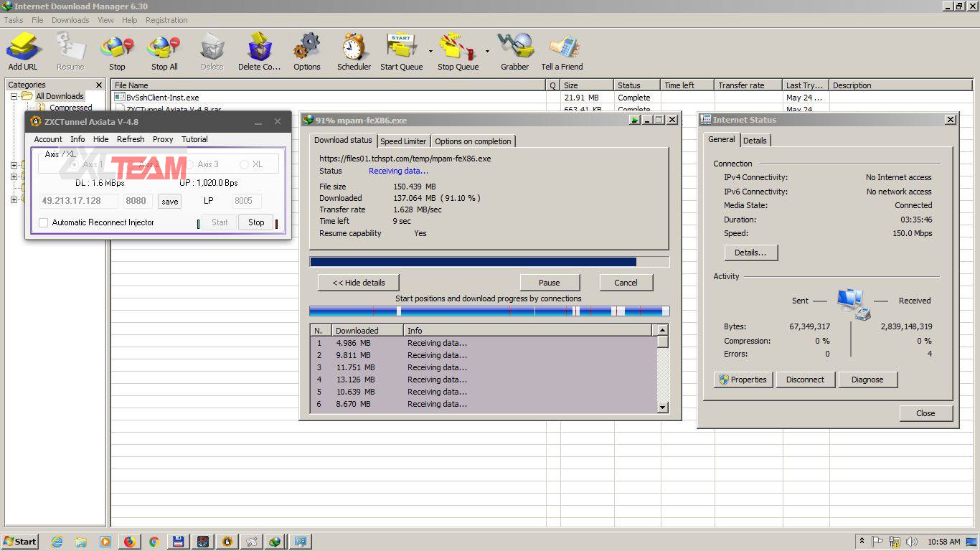Select the Axis 1 radio button
The width and height of the screenshot is (980, 551).
pyautogui.click(x=73, y=164)
